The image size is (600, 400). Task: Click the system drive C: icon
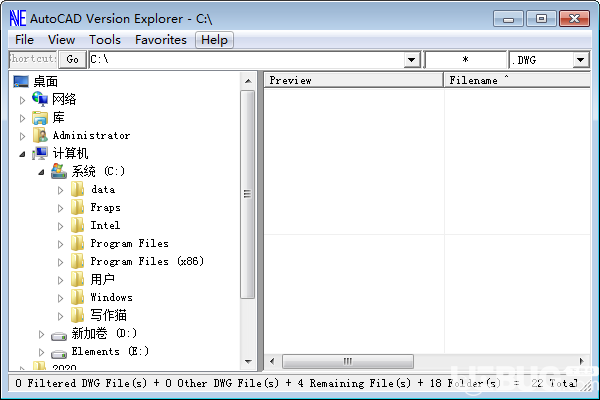tap(59, 171)
